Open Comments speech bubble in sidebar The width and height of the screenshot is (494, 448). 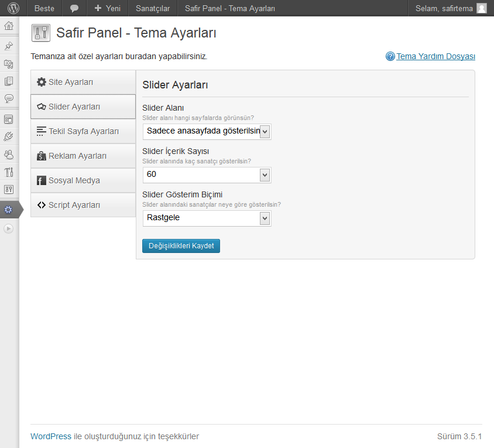tap(9, 99)
